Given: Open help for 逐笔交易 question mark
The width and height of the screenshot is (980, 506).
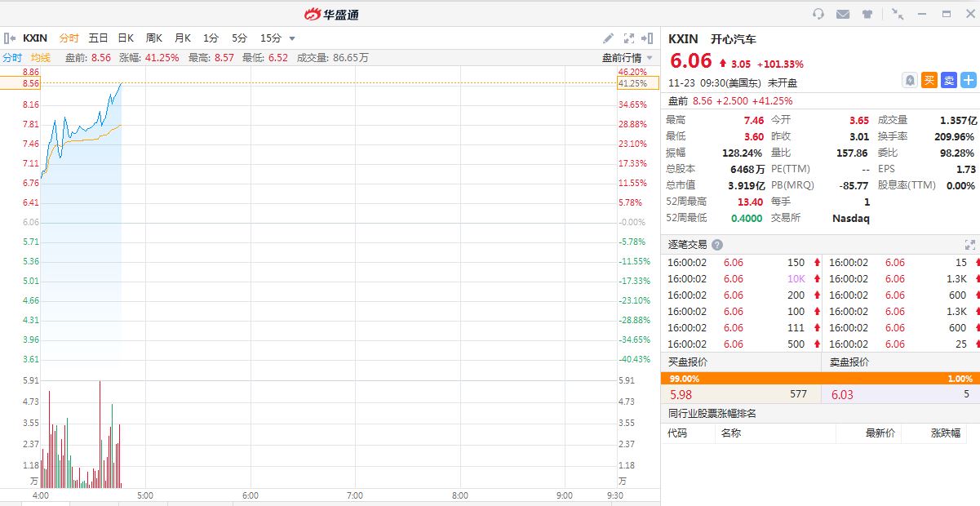Looking at the screenshot, I should pyautogui.click(x=717, y=245).
